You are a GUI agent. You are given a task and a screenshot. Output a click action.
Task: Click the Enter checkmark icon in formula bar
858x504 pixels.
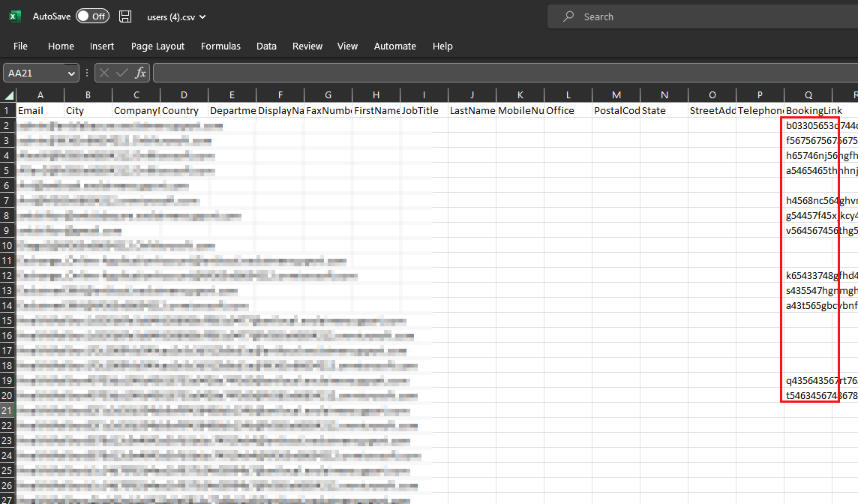[x=121, y=73]
